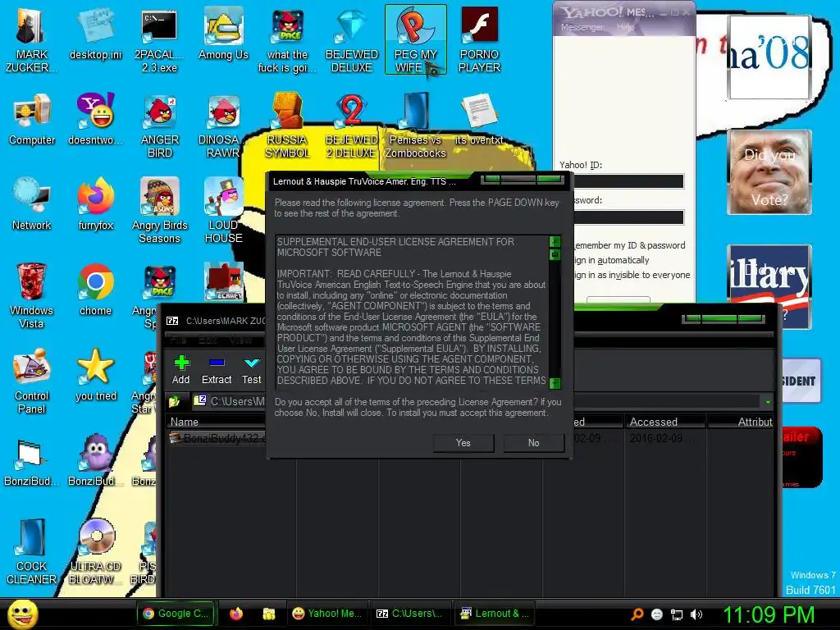This screenshot has height=630, width=840.
Task: Click the smiley face system tray icon
Action: point(657,614)
